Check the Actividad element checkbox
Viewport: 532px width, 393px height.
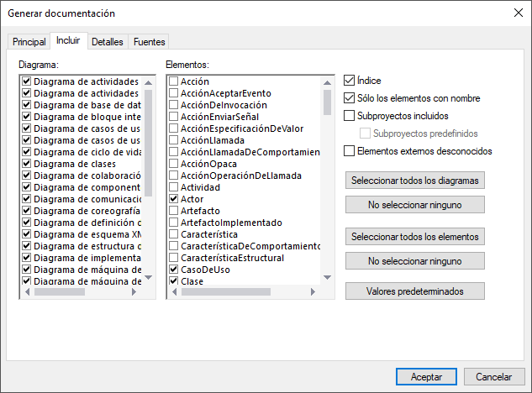174,187
